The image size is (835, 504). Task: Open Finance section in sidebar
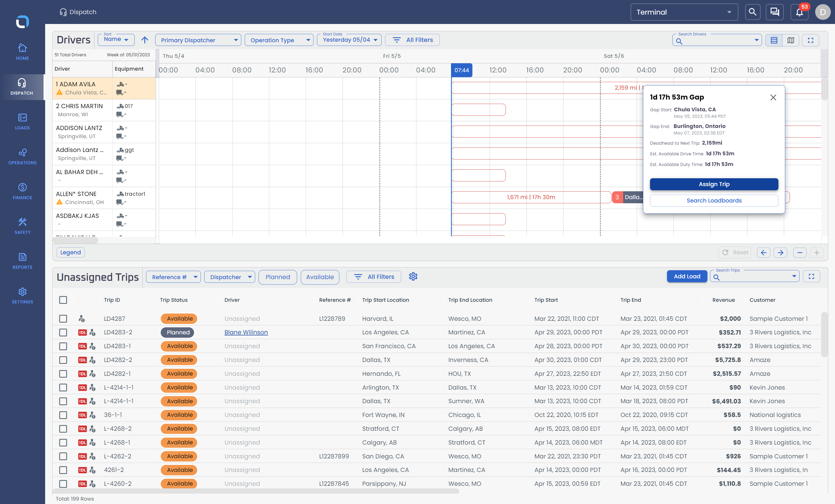click(22, 191)
